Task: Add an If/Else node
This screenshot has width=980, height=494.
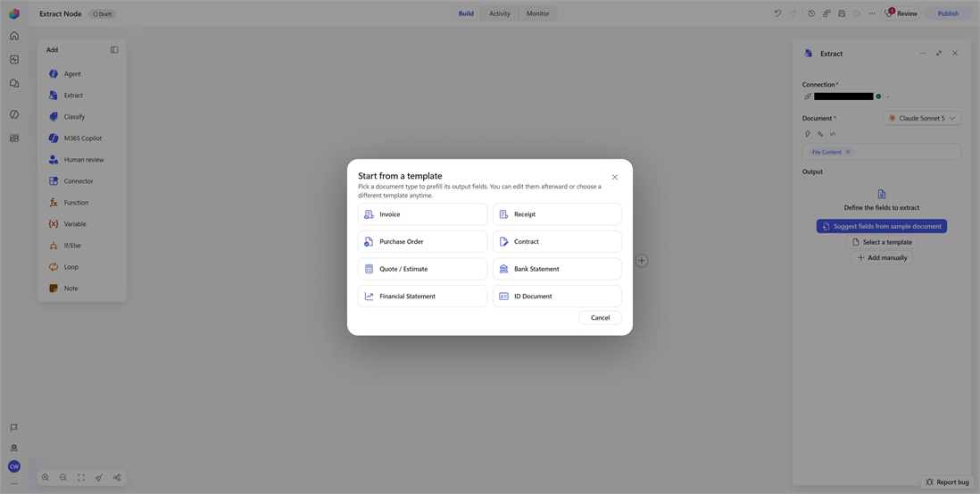Action: 82,246
